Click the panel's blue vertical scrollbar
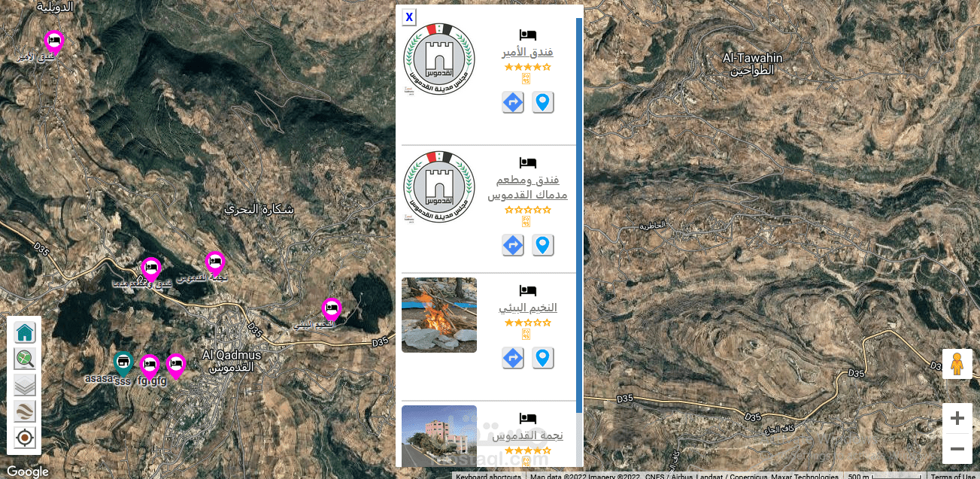Image resolution: width=980 pixels, height=479 pixels. [x=579, y=214]
